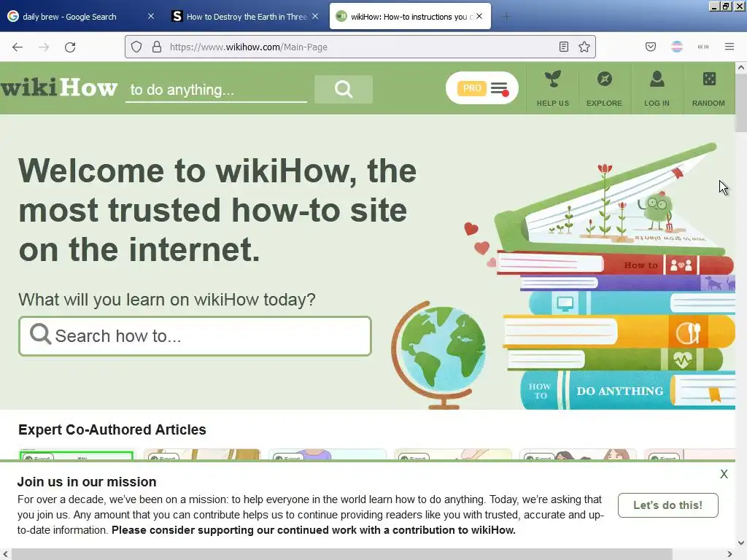Focus the 'to do anything...' header search field
The height and width of the screenshot is (560, 747).
pos(216,90)
